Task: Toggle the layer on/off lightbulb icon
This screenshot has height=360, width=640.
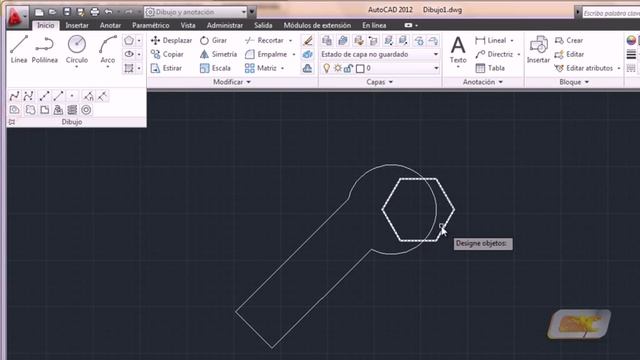Action: [327, 68]
